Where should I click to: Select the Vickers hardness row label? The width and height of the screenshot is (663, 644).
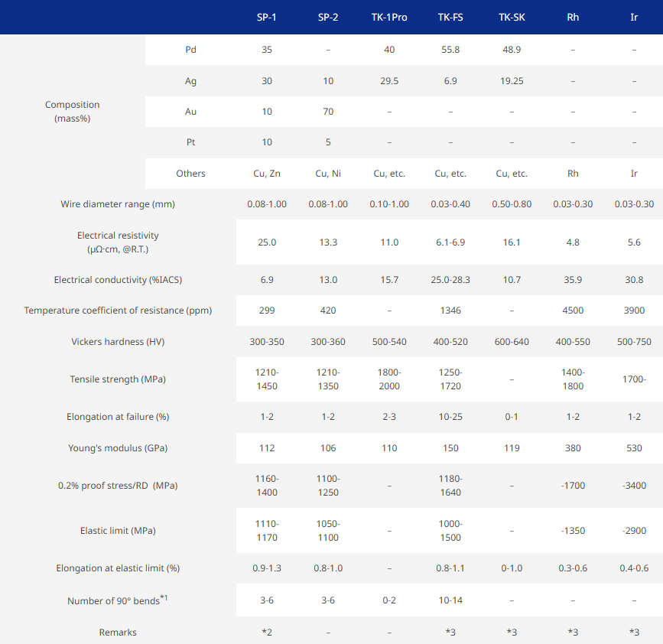(118, 341)
